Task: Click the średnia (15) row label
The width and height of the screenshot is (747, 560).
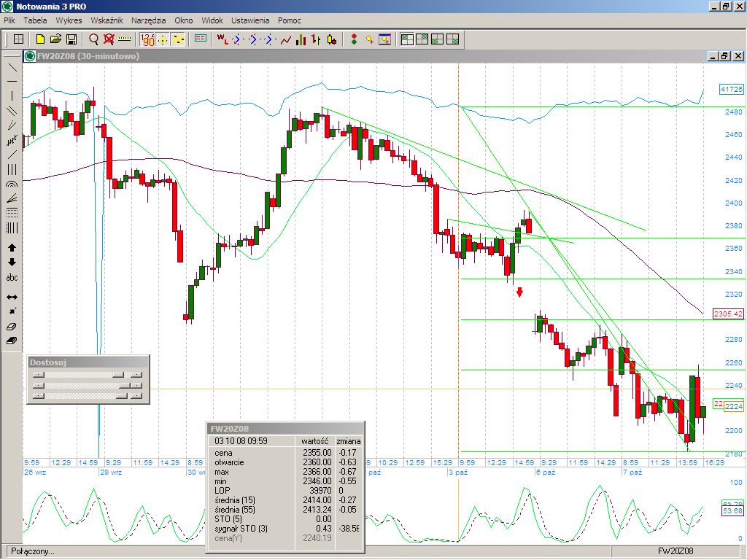Action: (235, 500)
